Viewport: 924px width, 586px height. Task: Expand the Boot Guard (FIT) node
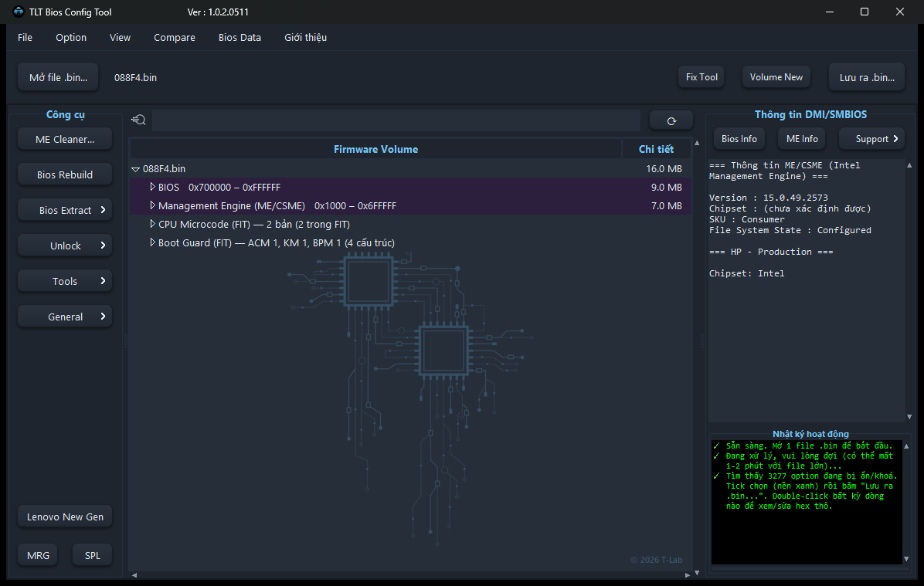click(x=153, y=242)
